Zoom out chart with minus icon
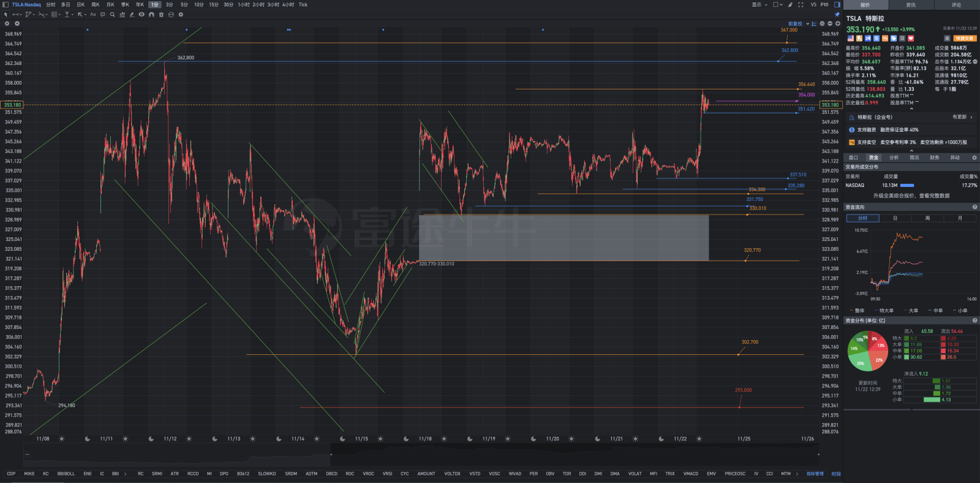980x483 pixels. pyautogui.click(x=830, y=23)
